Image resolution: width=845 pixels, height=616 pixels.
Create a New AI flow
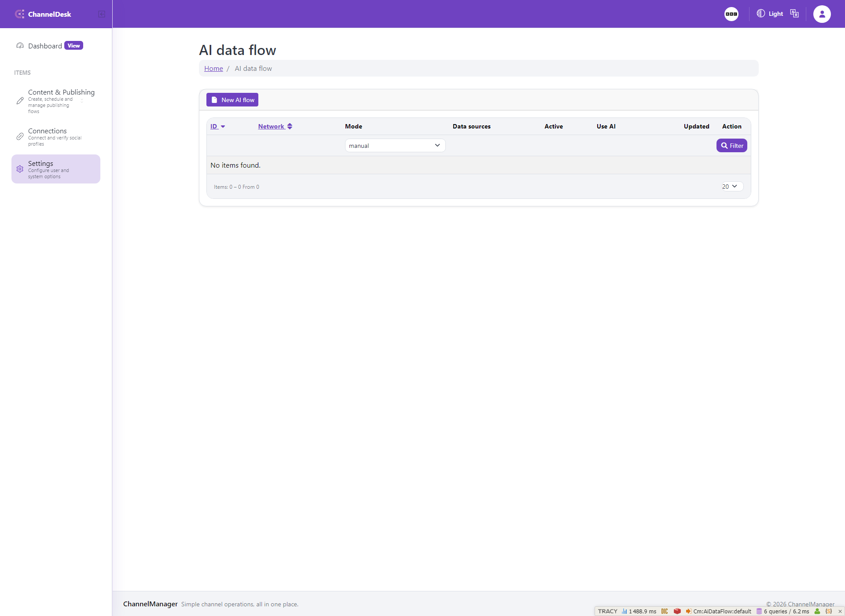click(x=232, y=100)
